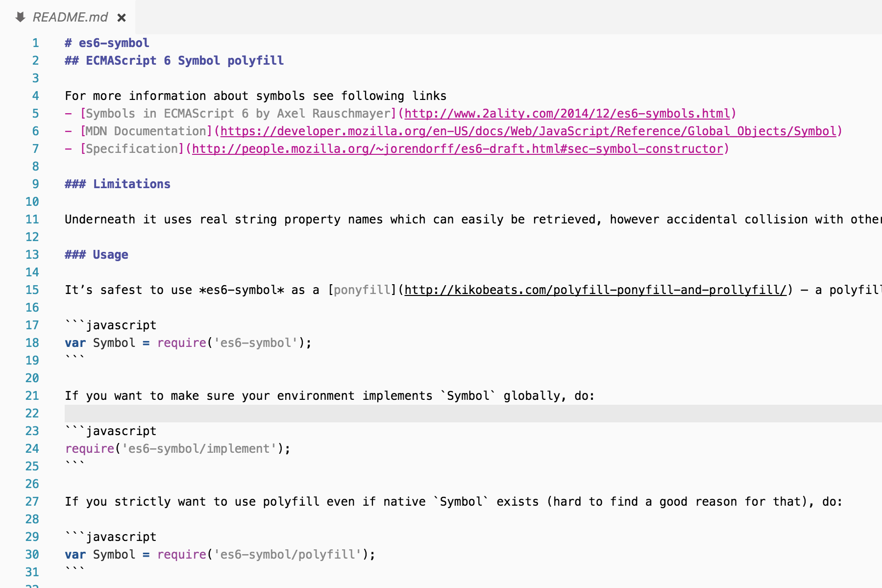Open the 2ality.com es6-symbols link
This screenshot has width=882, height=588.
click(567, 114)
